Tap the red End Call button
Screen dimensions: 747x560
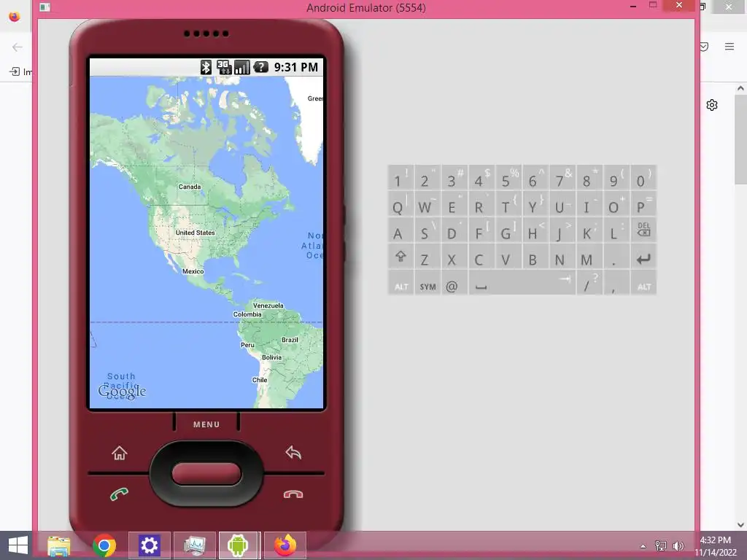(293, 494)
